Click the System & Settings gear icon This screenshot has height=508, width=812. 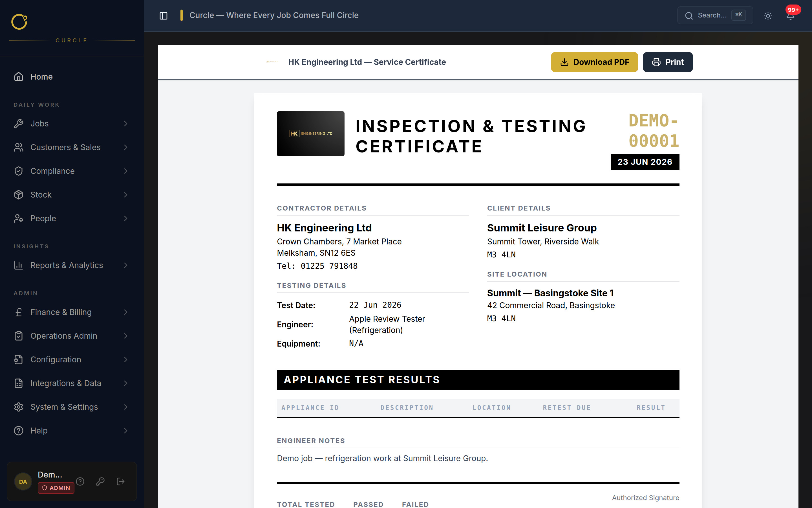click(x=18, y=407)
